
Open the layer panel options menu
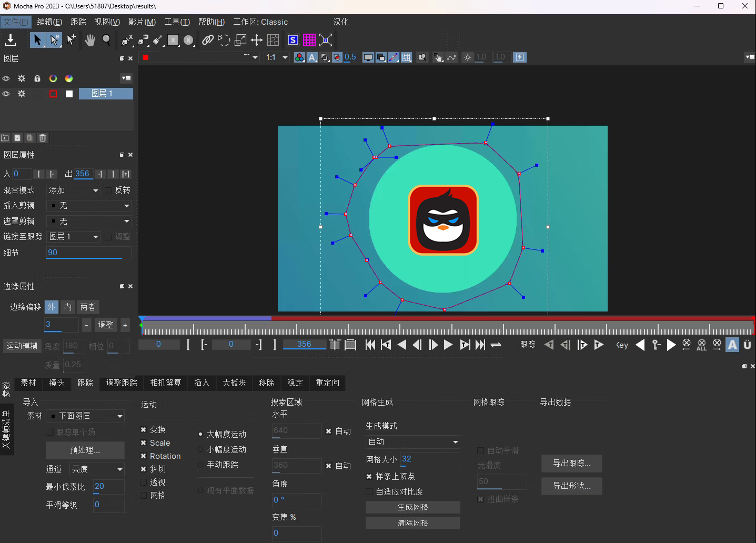tap(126, 78)
